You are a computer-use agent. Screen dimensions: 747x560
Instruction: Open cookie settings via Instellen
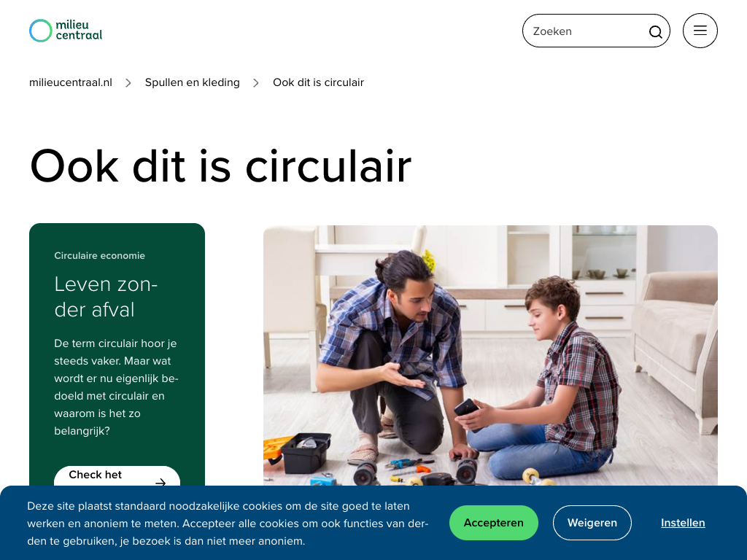(683, 523)
